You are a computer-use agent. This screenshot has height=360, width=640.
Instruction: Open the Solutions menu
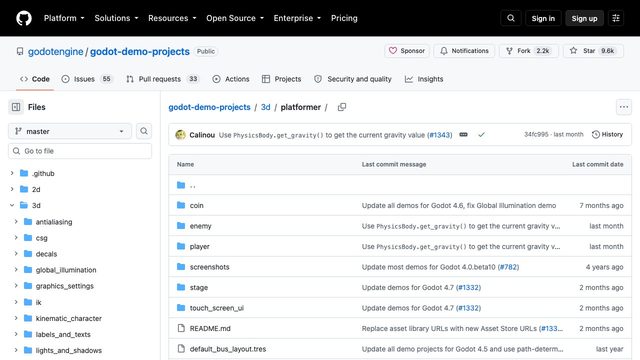(116, 18)
